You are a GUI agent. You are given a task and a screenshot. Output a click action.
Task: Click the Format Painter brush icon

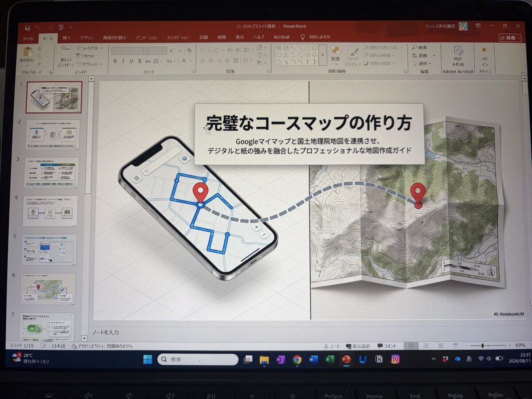39,64
